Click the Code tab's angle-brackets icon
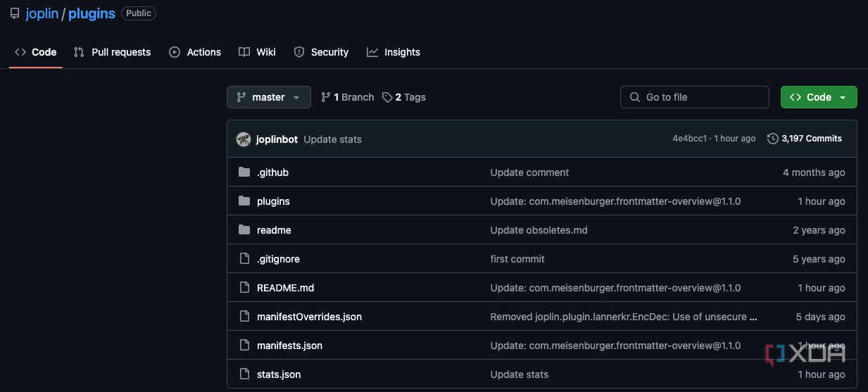 20,52
